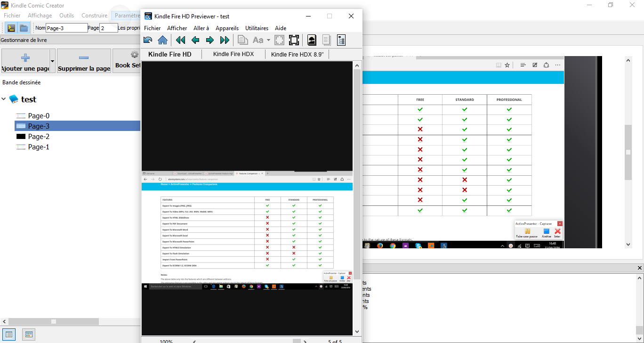Open the Outils menu in Comic Creator
The height and width of the screenshot is (343, 644).
point(67,16)
